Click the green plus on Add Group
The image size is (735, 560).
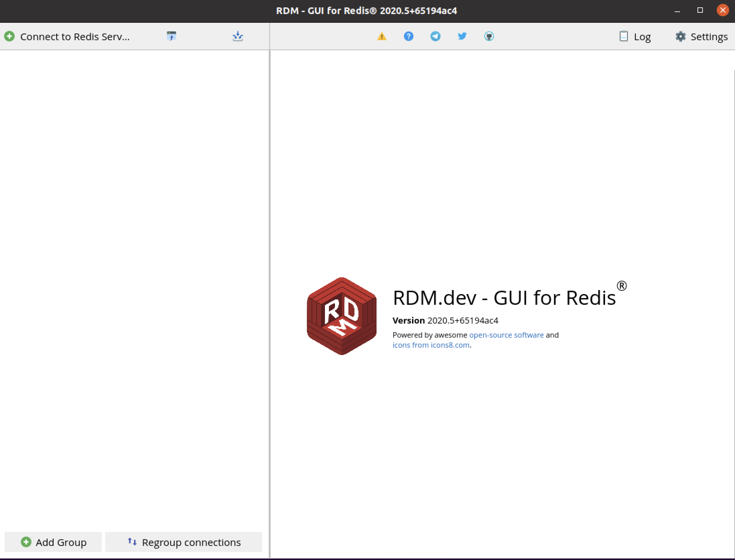click(26, 542)
